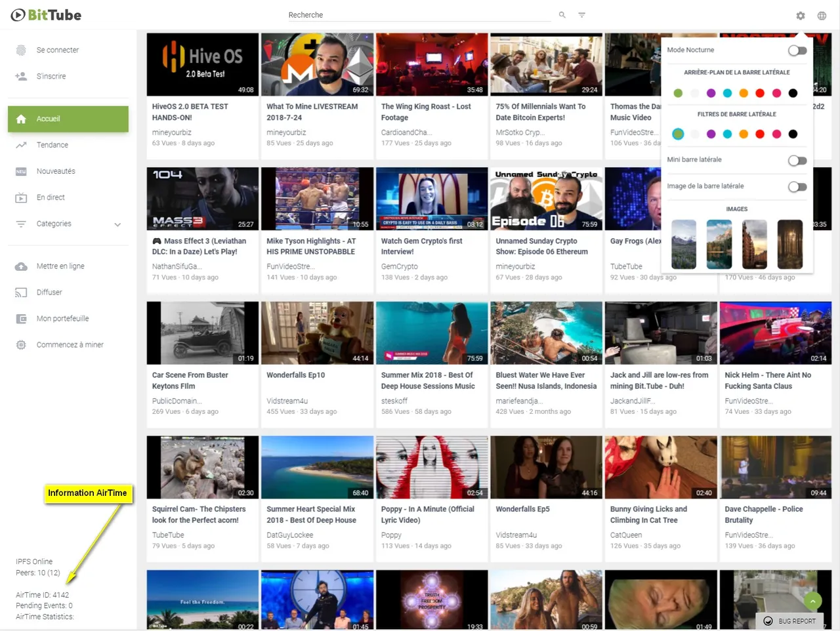
Task: Open the Nouveautés section
Action: [x=56, y=171]
